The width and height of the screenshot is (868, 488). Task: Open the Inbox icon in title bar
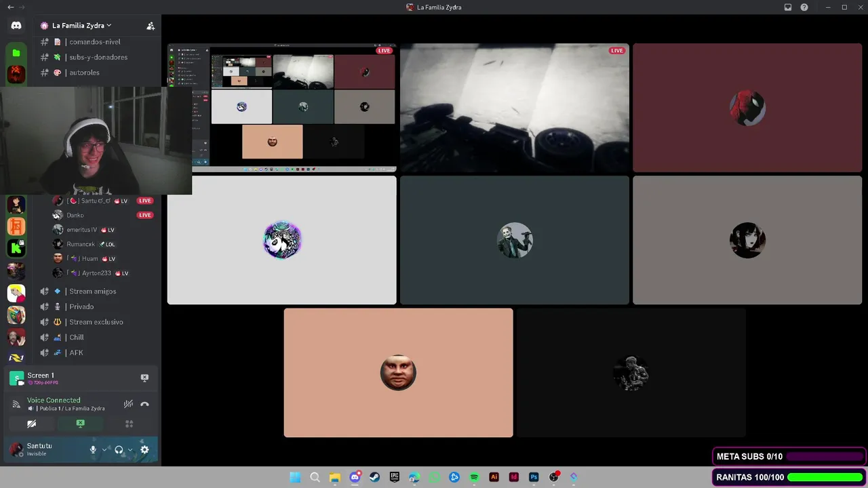[788, 7]
